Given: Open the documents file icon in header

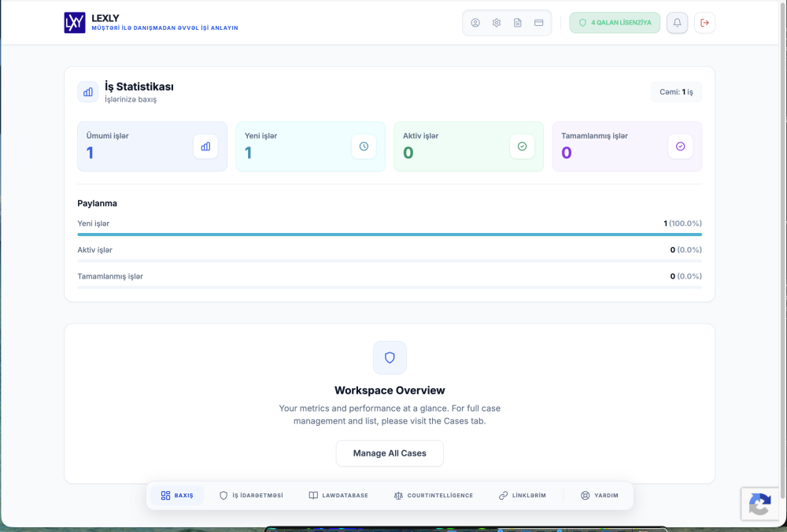Looking at the screenshot, I should (518, 23).
